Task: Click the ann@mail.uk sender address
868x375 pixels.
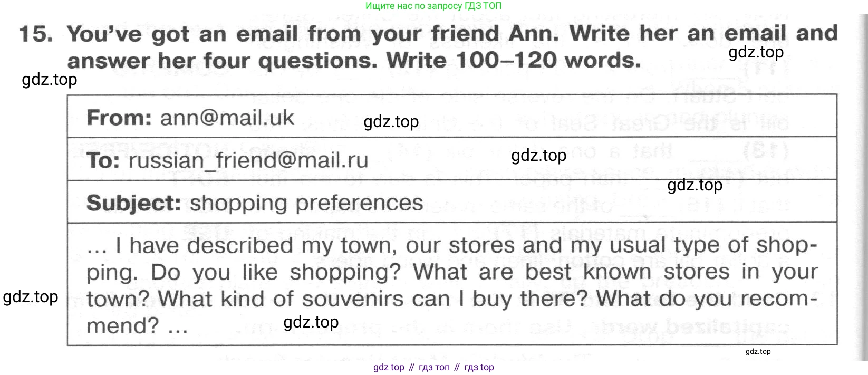Action: point(227,118)
